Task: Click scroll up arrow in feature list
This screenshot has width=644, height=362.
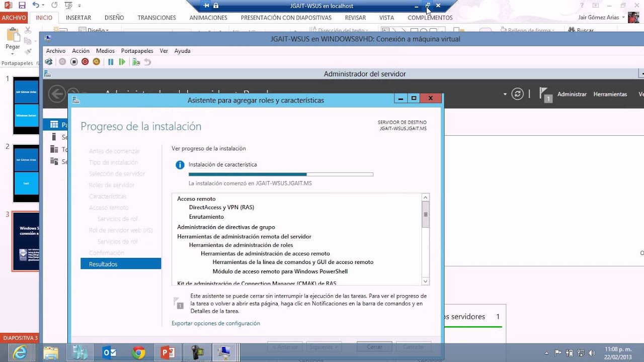Action: click(426, 198)
